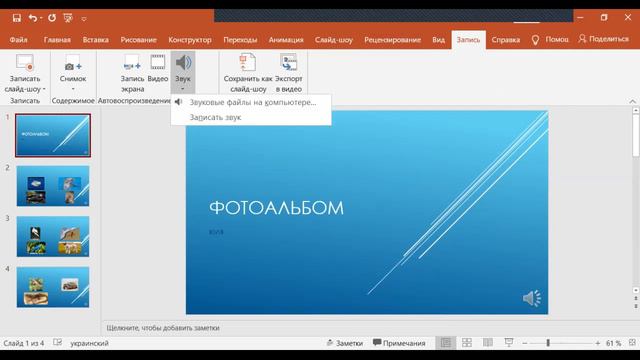
Task: Expand the Записать слайд-шоу dropdown arrow
Action: click(44, 89)
